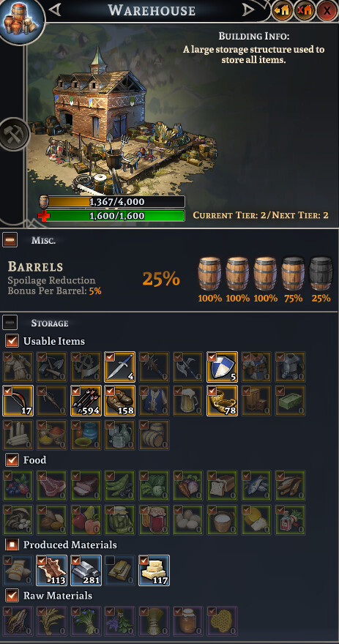Click the iron ingots item showing 281
Viewport: 339px width, 644px height.
tap(86, 570)
